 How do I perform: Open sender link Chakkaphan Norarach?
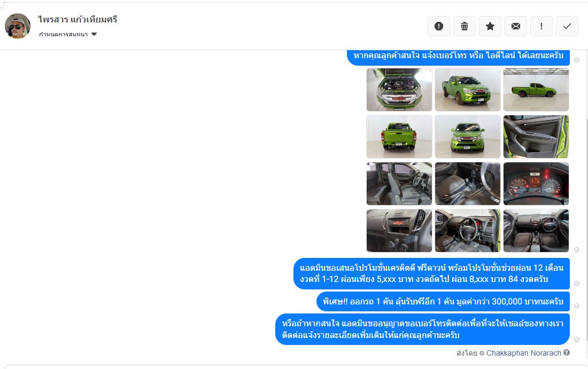(523, 353)
